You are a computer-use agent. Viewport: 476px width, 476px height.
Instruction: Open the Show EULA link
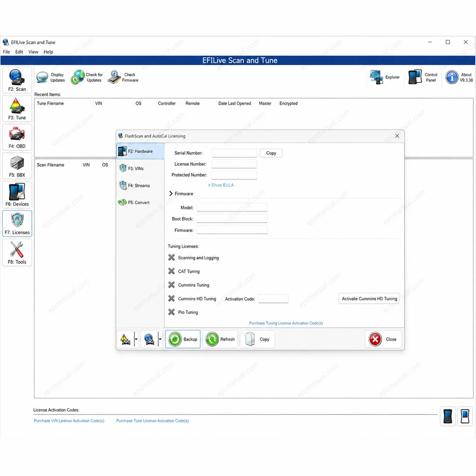coord(221,185)
